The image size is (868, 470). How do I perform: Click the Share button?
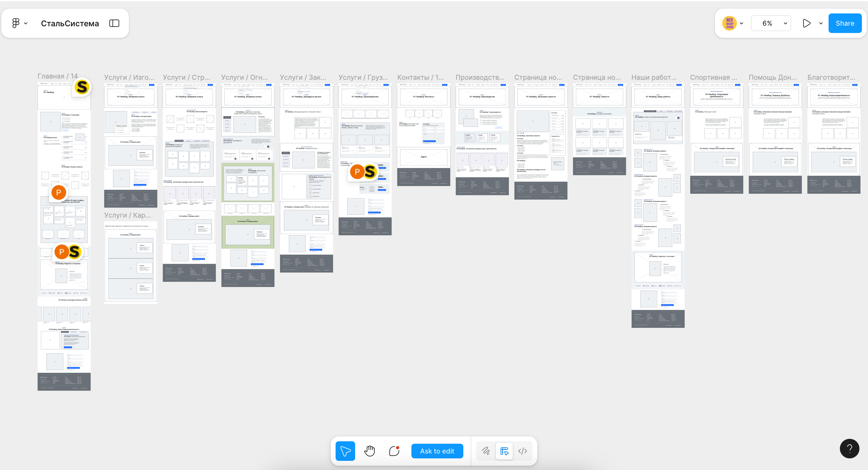[845, 23]
